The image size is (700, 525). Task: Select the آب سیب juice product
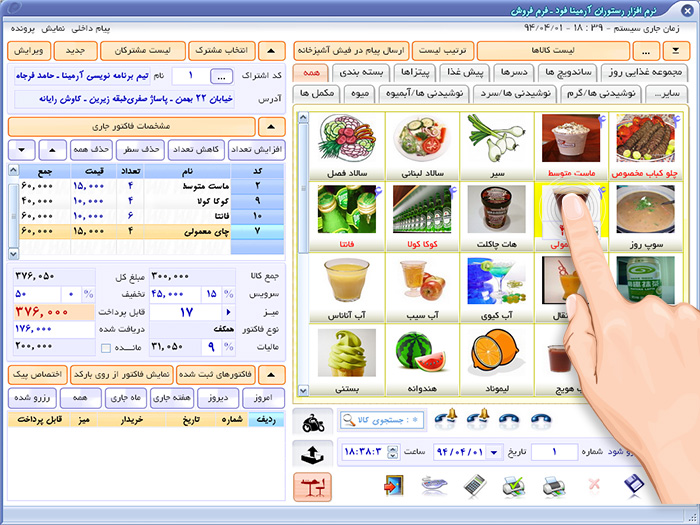(422, 288)
